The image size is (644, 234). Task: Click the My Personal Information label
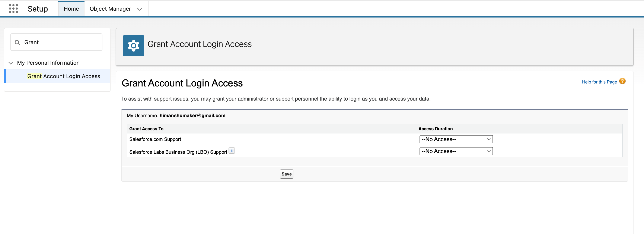coord(48,63)
